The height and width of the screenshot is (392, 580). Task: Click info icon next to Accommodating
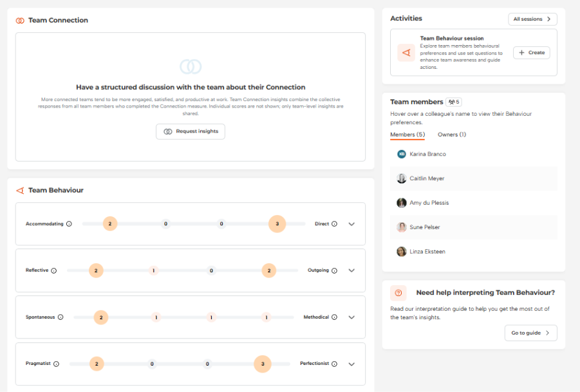coord(69,224)
